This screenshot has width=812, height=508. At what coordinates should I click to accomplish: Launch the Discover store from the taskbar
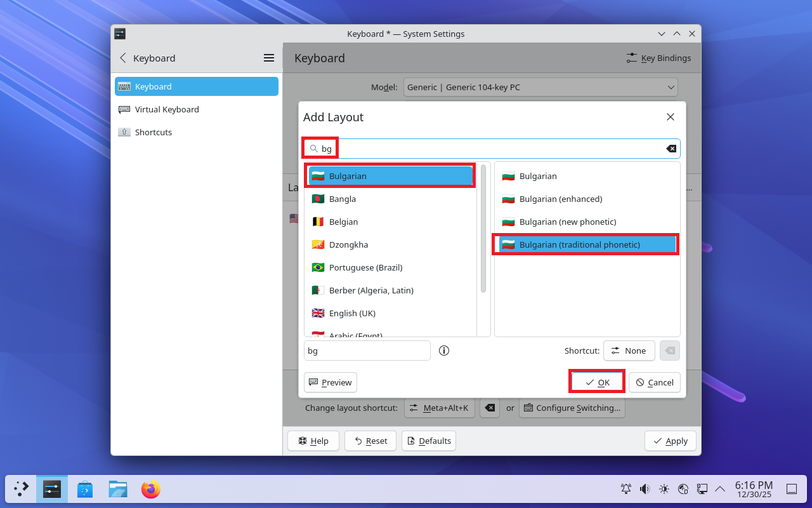tap(85, 489)
